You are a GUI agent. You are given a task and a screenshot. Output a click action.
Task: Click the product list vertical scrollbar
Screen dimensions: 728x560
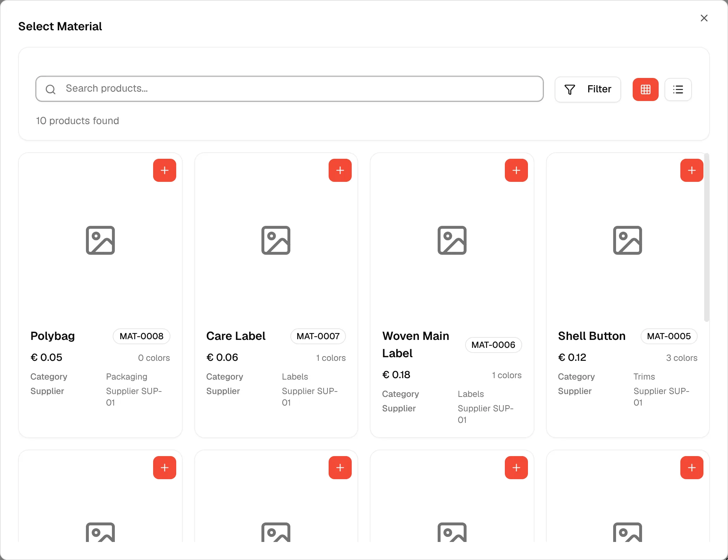click(707, 237)
